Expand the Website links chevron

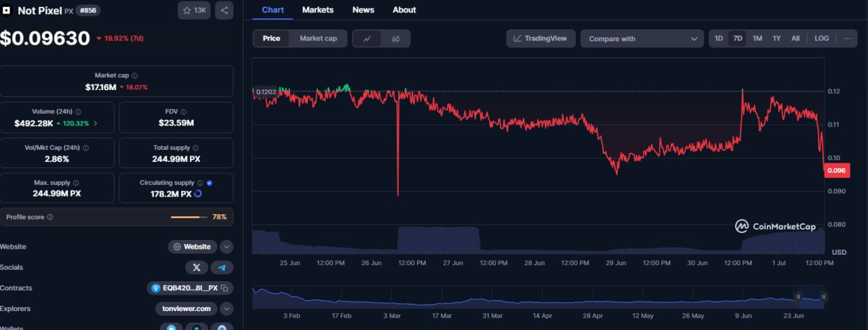(x=227, y=247)
